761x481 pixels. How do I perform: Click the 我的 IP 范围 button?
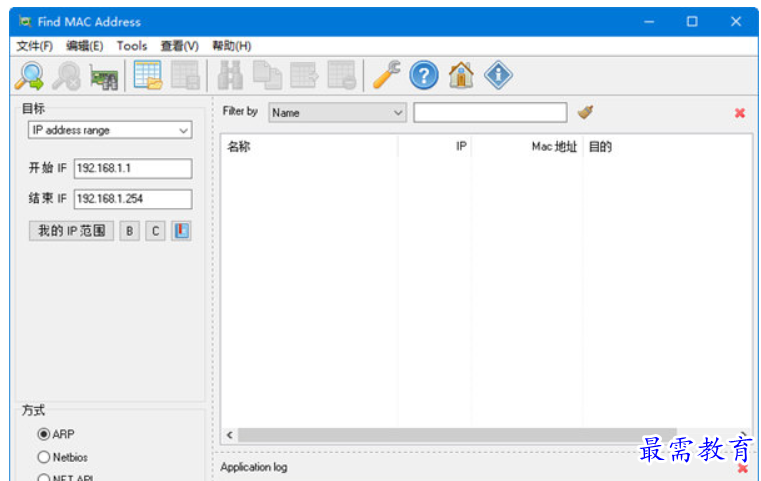[71, 231]
